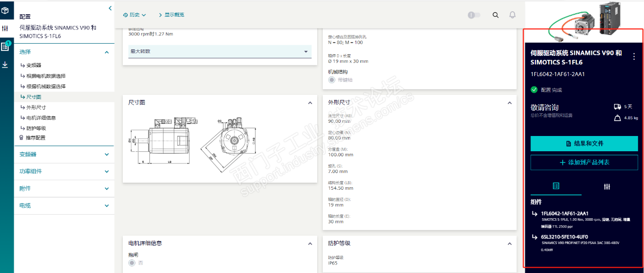Toggle the switch in the top bar
The height and width of the screenshot is (273, 644).
pyautogui.click(x=474, y=15)
